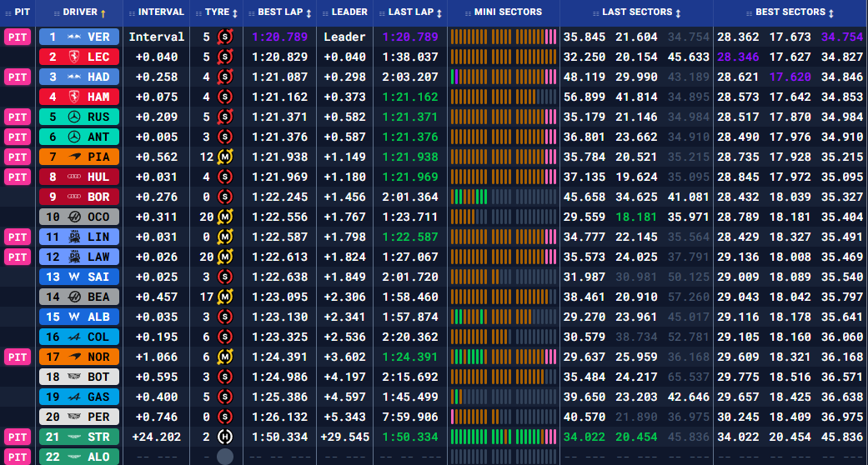The width and height of the screenshot is (868, 465).
Task: Open the SAI driver badge at position 13
Action: (x=78, y=277)
